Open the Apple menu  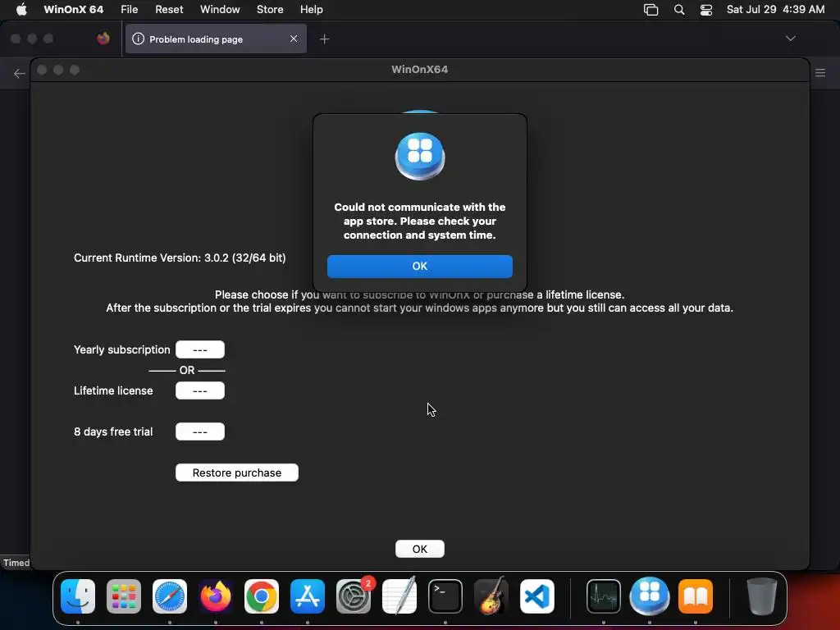[x=21, y=10]
